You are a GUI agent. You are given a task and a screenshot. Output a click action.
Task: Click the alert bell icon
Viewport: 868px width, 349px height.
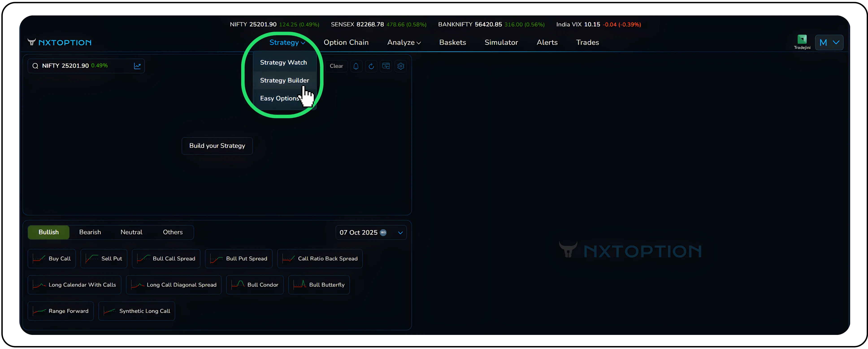[x=356, y=66]
